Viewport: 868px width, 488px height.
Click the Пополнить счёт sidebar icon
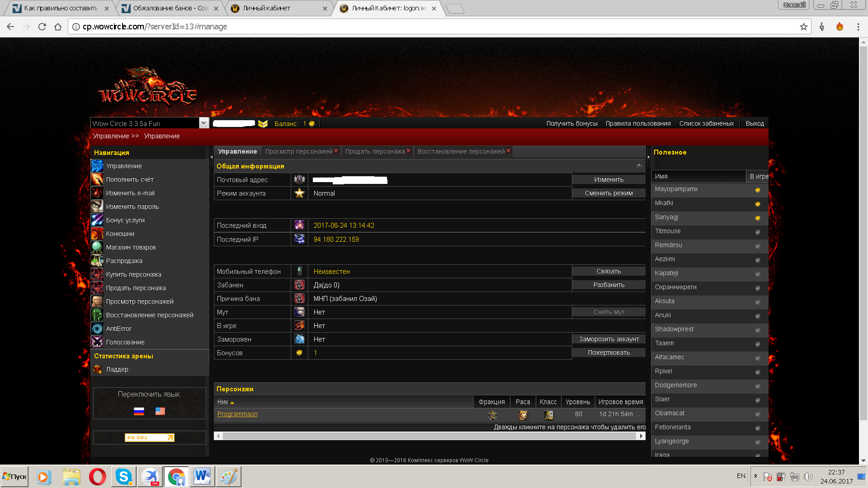[97, 179]
